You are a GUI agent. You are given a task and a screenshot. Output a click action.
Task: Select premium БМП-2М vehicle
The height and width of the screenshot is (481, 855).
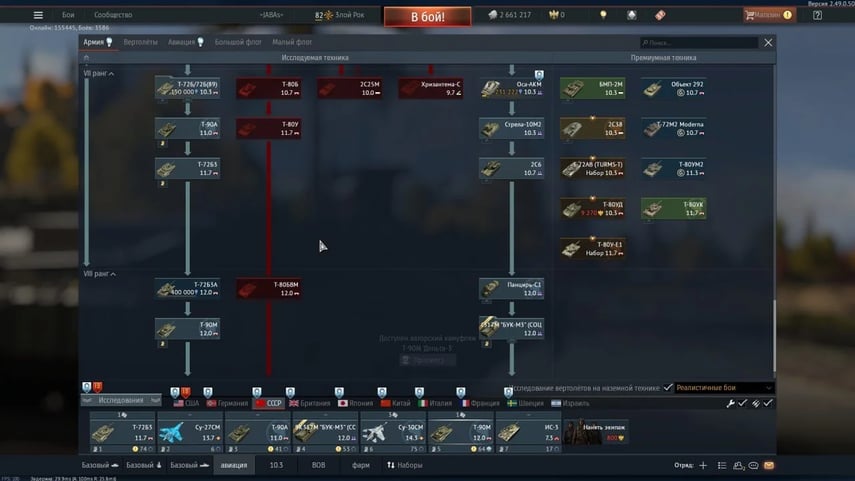point(593,89)
